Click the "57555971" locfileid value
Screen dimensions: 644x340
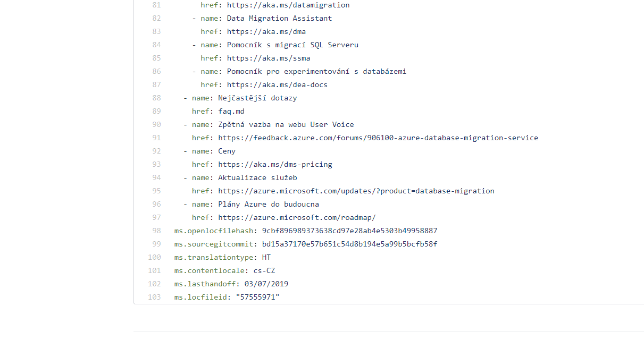(x=259, y=297)
